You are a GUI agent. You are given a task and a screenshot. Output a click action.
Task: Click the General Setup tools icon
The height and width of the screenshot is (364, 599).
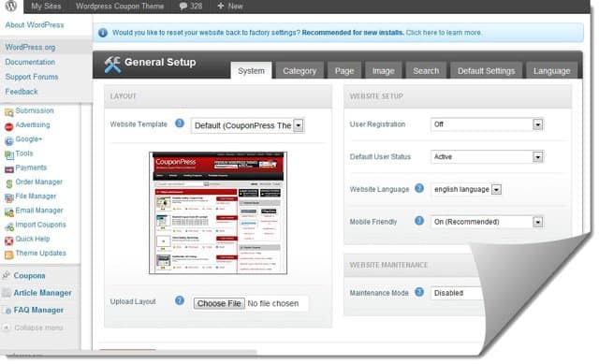(112, 65)
